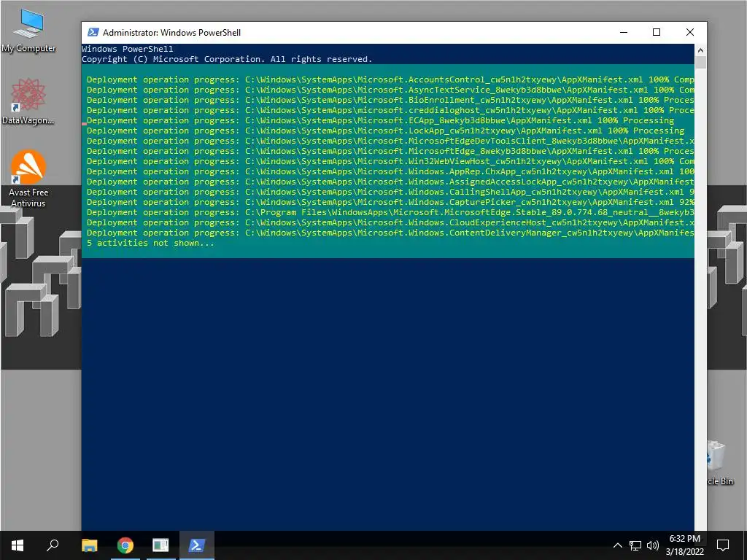This screenshot has height=560, width=747.
Task: Click the 'Windows PowerShell' header line
Action: [127, 49]
